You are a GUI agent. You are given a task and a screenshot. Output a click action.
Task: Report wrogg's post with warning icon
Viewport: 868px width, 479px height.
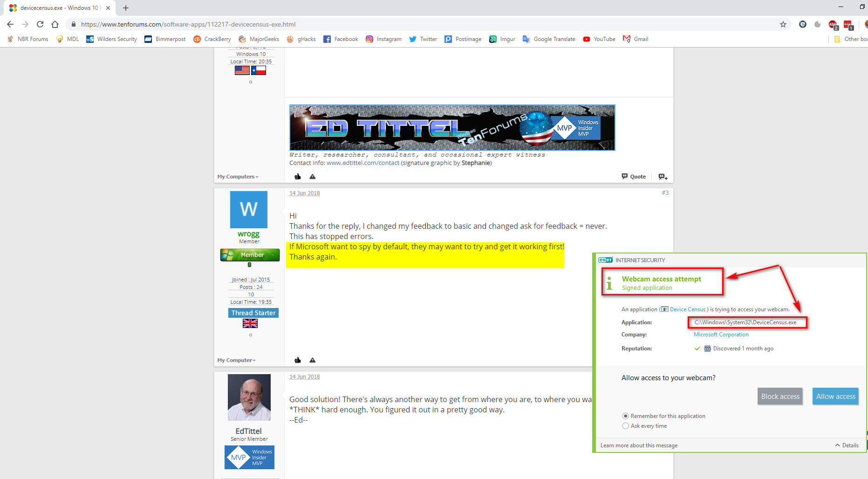click(313, 360)
